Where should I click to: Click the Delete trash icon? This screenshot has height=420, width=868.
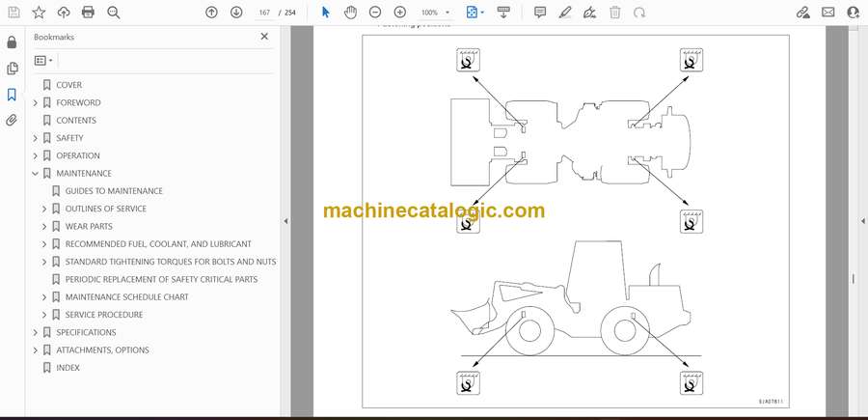point(615,13)
